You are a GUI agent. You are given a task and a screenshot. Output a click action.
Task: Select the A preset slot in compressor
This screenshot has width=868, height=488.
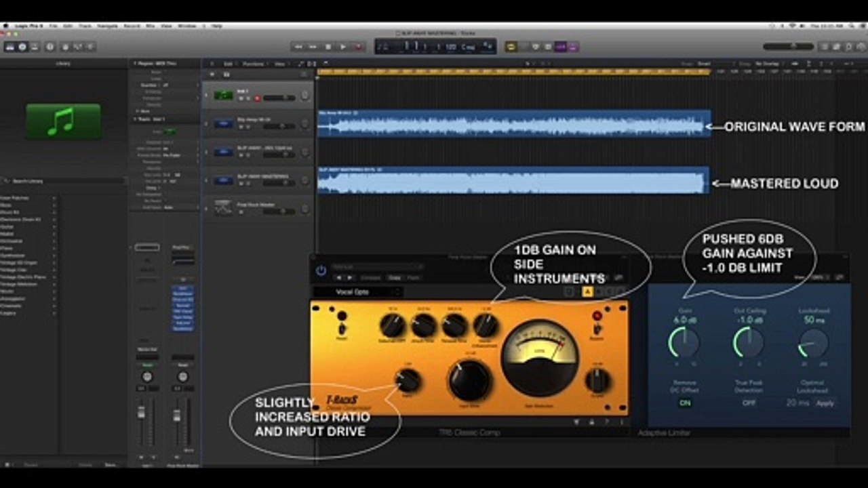[x=587, y=291]
